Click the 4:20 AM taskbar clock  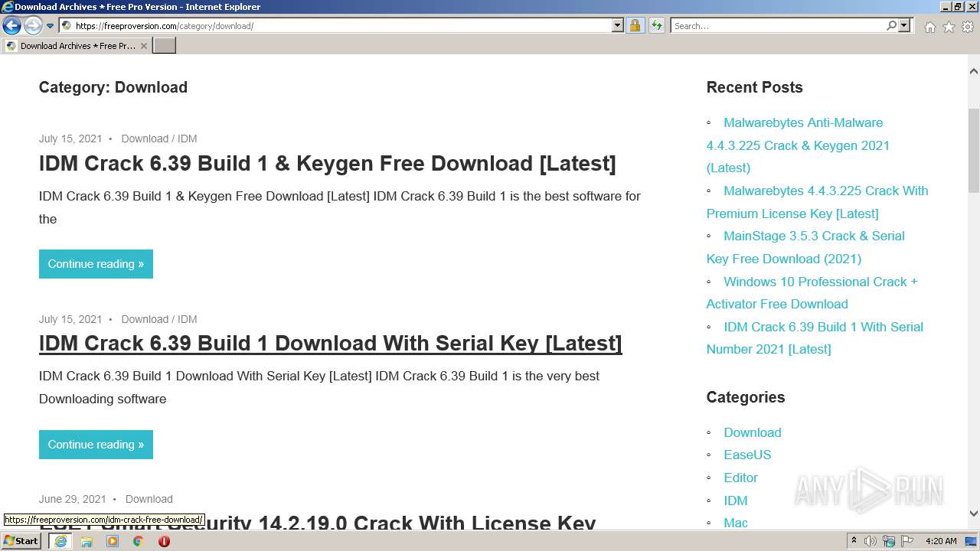pos(941,541)
